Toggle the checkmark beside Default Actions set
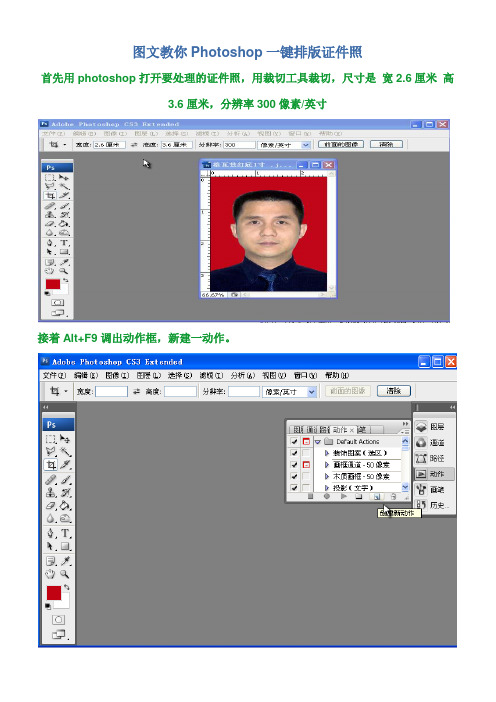Screen dimensions: 496x702 (x=294, y=441)
